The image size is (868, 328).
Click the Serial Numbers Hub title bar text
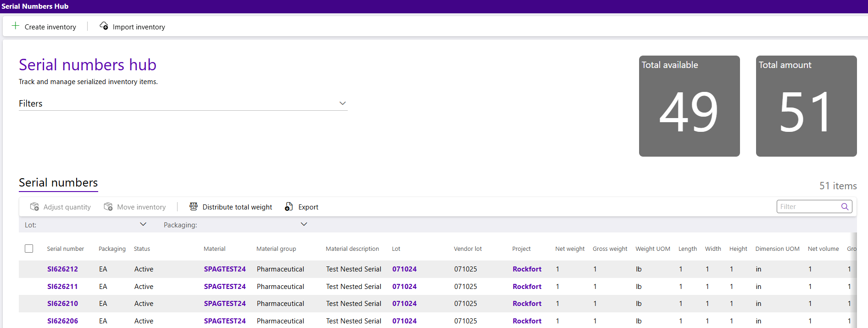point(35,6)
